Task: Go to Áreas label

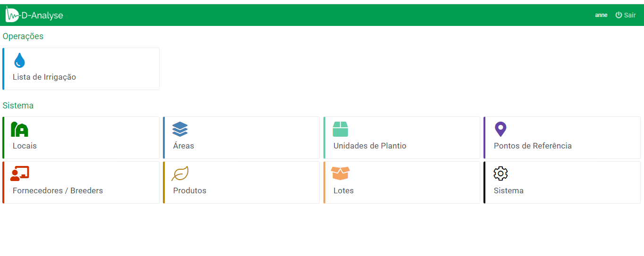Action: [x=184, y=146]
